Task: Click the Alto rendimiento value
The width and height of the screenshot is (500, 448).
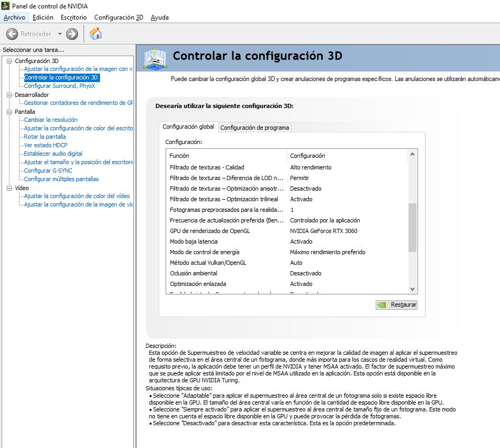Action: (x=311, y=167)
